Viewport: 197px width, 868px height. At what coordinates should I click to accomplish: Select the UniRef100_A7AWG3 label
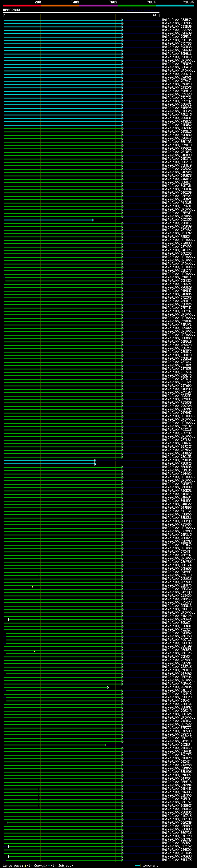(177, 243)
